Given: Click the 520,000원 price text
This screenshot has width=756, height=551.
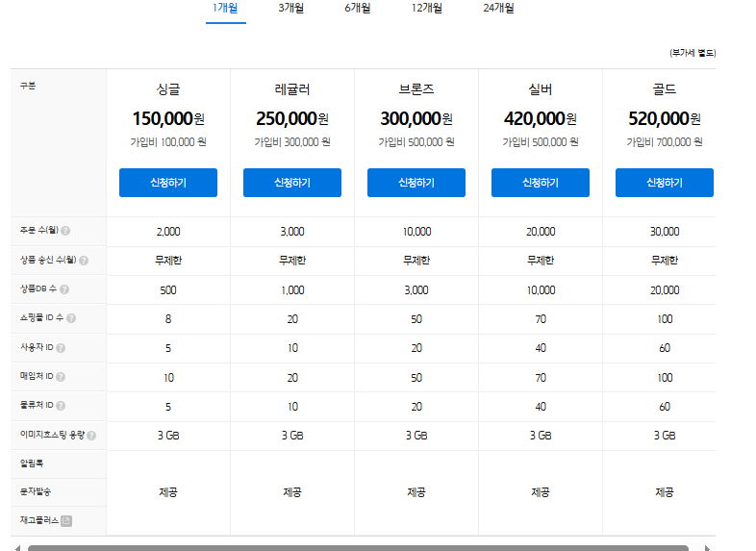Looking at the screenshot, I should pyautogui.click(x=665, y=118).
